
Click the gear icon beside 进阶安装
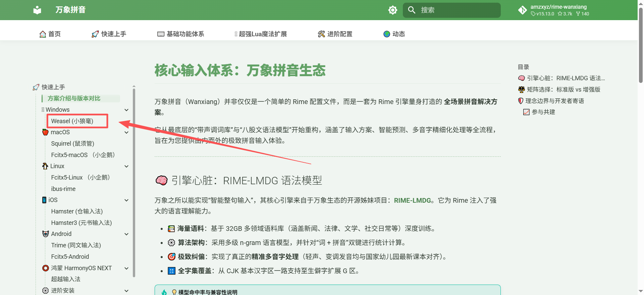[x=46, y=291]
